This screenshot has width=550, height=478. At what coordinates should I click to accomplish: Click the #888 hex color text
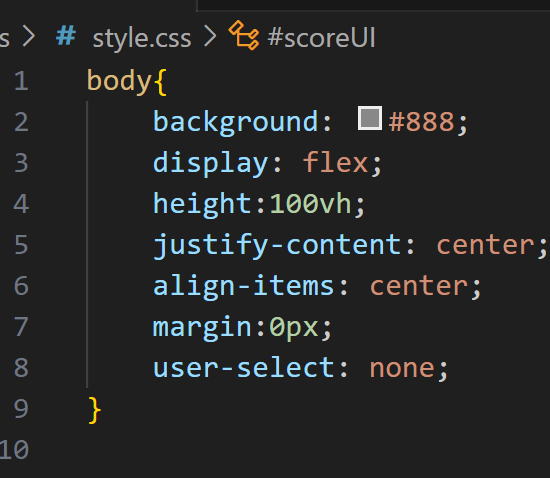tap(422, 122)
